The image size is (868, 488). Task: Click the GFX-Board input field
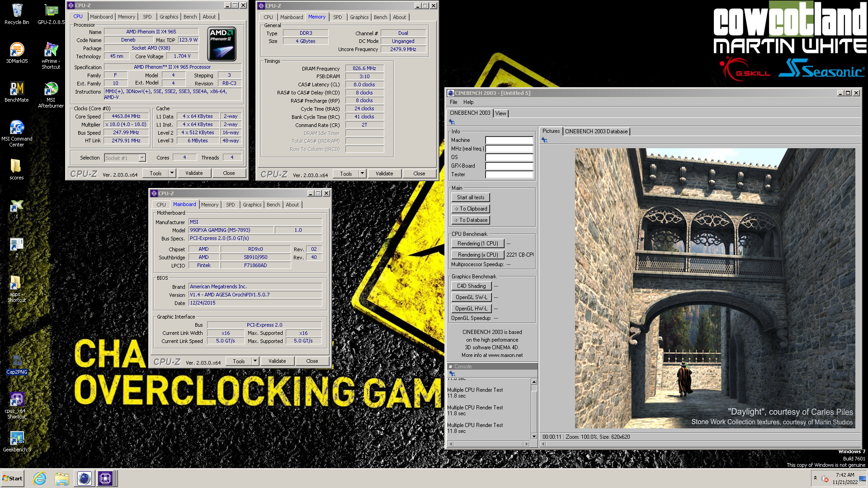509,166
